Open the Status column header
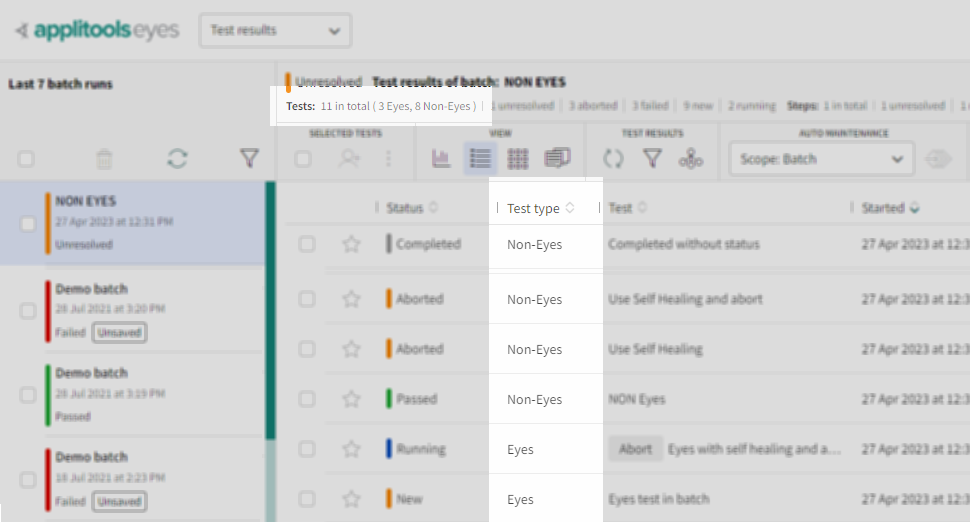The image size is (970, 522). (405, 208)
